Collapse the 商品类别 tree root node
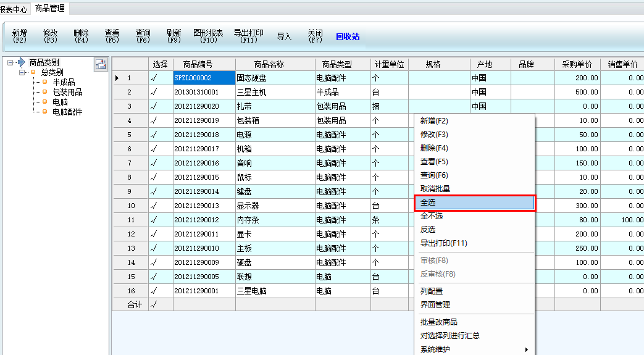The image size is (644, 355). pos(10,62)
